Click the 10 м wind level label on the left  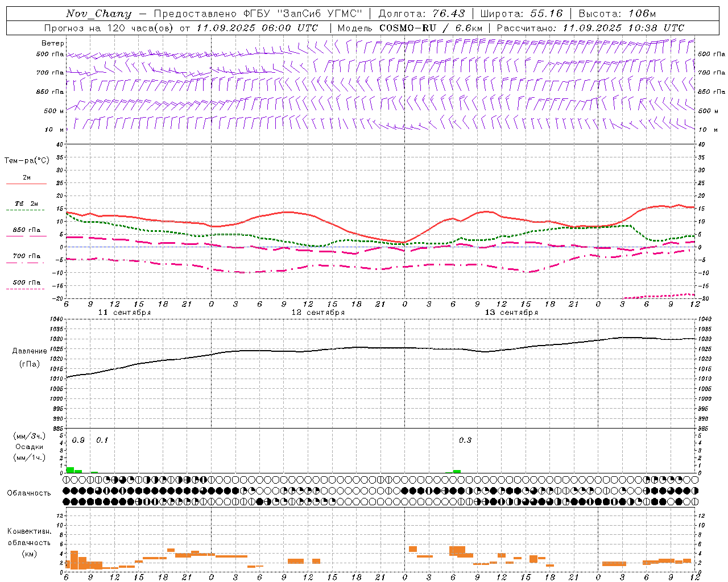point(55,130)
